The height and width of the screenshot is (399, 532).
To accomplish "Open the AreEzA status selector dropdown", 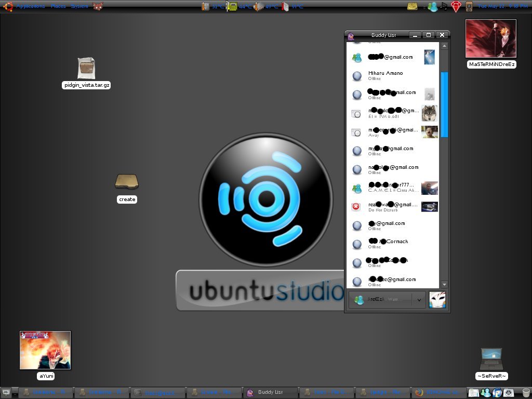I will pos(387,300).
